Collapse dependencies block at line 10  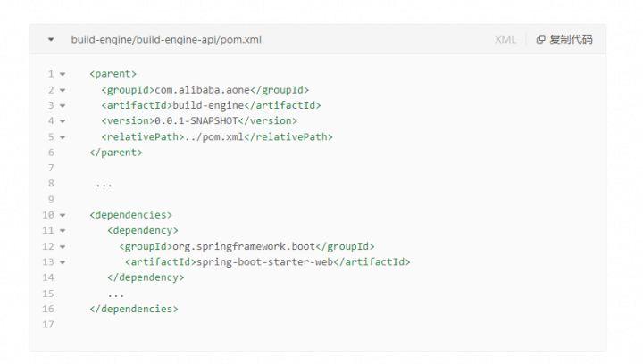click(x=63, y=215)
